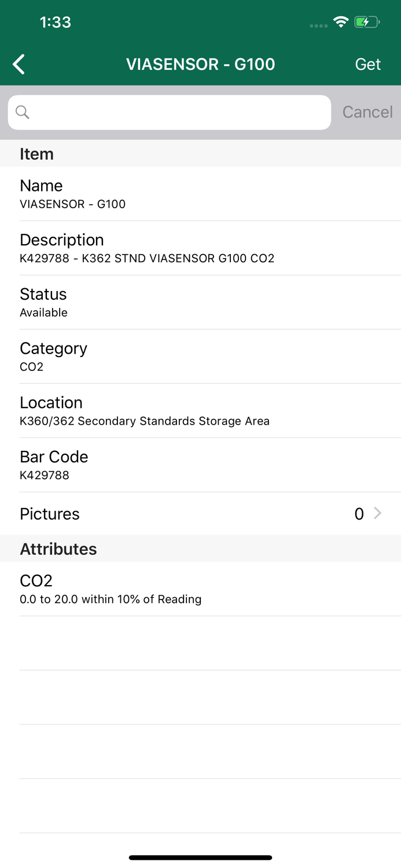Select the Location row
Image resolution: width=401 pixels, height=868 pixels.
(200, 410)
